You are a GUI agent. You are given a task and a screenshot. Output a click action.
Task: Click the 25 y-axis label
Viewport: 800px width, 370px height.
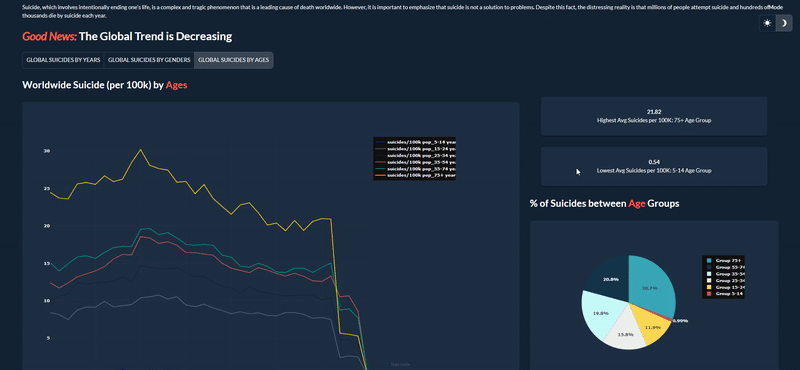[47, 189]
